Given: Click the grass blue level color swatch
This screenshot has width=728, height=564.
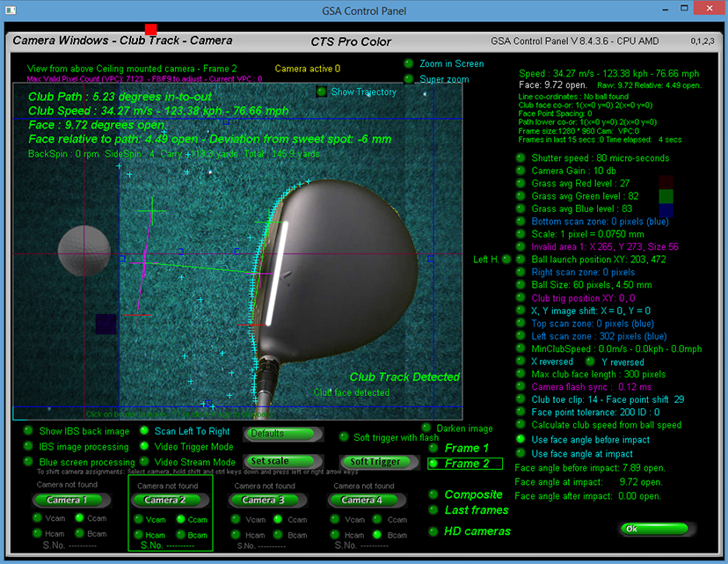Looking at the screenshot, I should click(666, 211).
